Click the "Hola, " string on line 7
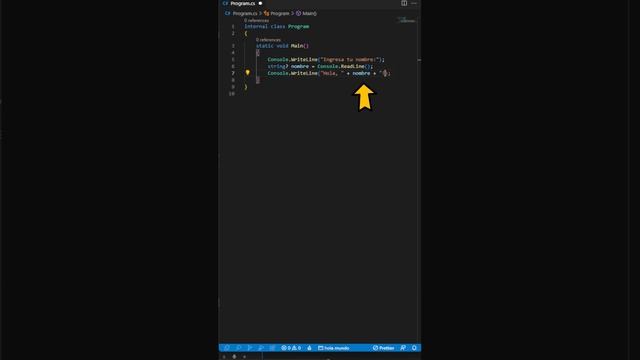 point(332,73)
